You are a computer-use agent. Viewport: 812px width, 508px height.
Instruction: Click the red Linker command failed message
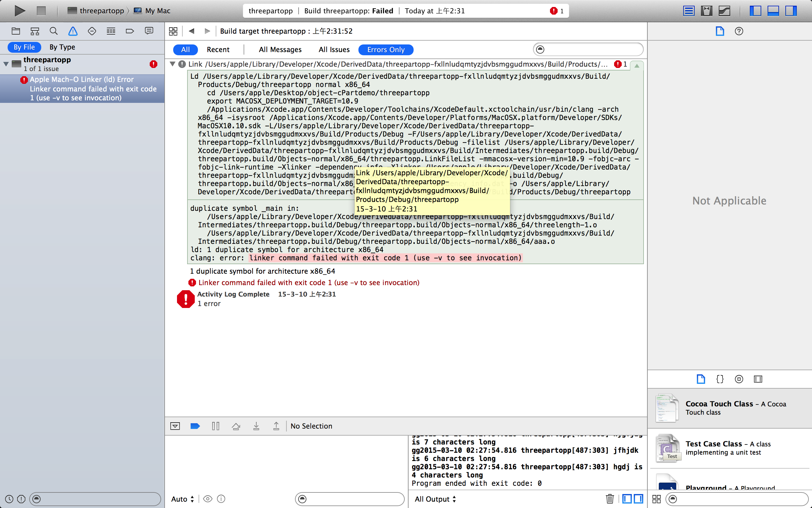coord(309,283)
